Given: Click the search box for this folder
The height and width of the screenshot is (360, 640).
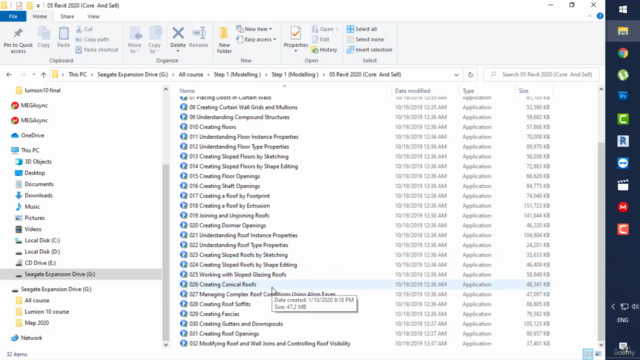Looking at the screenshot, I should (x=541, y=75).
